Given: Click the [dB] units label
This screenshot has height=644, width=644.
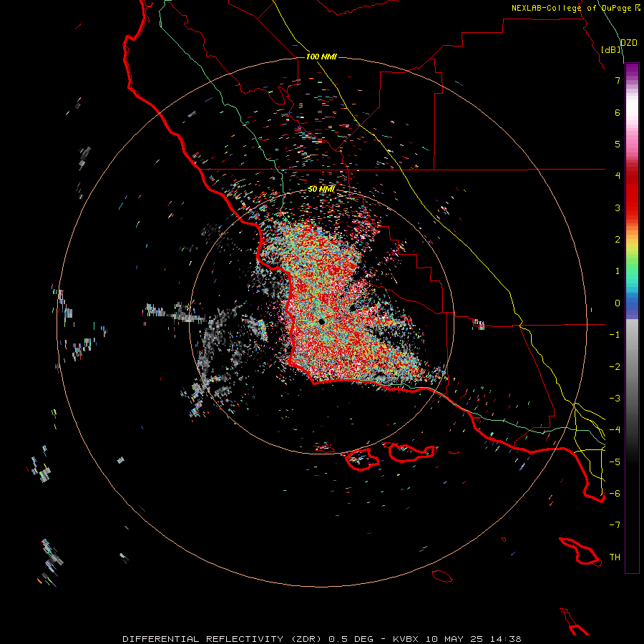Looking at the screenshot, I should [x=611, y=49].
